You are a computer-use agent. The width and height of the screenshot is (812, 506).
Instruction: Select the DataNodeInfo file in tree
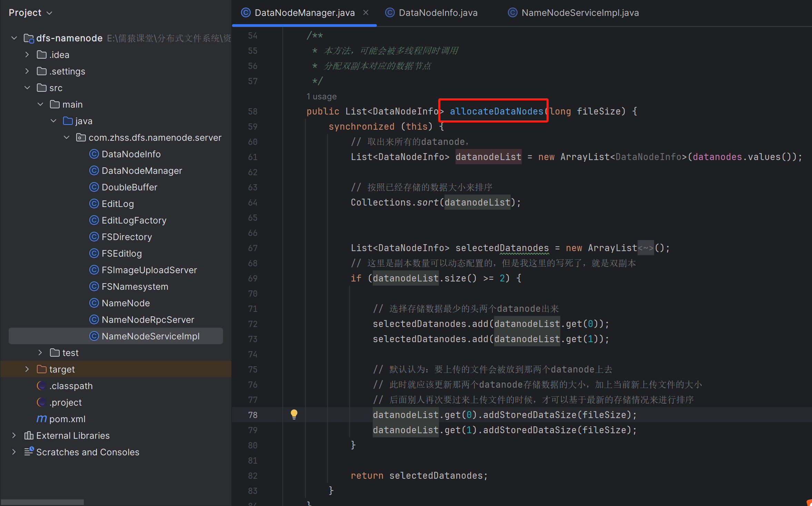[131, 154]
